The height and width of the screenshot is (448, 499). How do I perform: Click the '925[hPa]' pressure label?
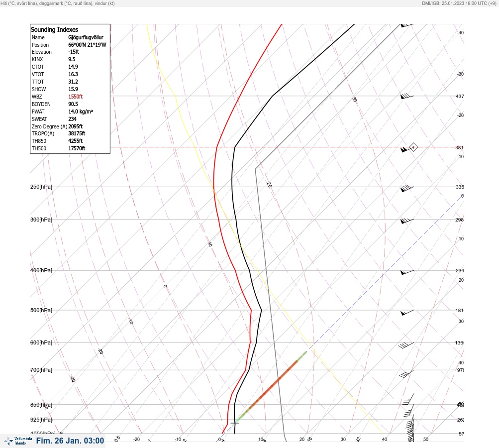41,420
